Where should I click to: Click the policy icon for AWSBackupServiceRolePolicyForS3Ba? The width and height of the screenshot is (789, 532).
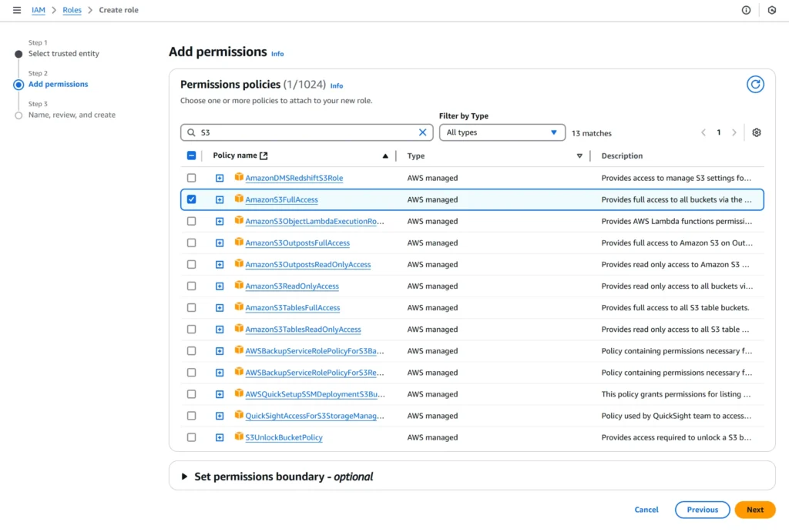239,350
